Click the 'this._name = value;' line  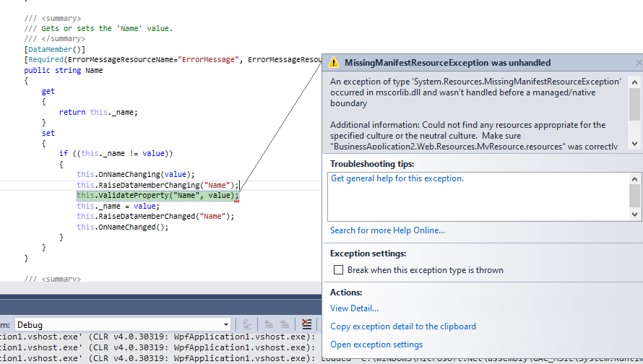pos(118,206)
